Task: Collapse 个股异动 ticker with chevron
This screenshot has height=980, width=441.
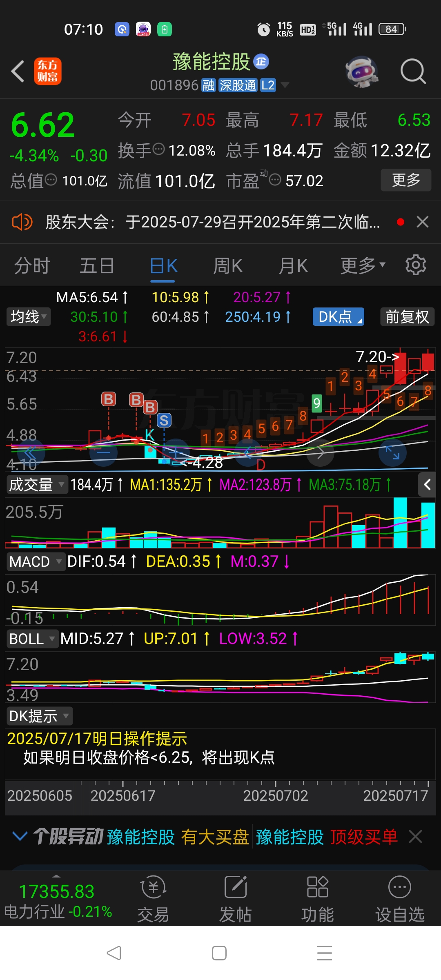Action: click(20, 836)
